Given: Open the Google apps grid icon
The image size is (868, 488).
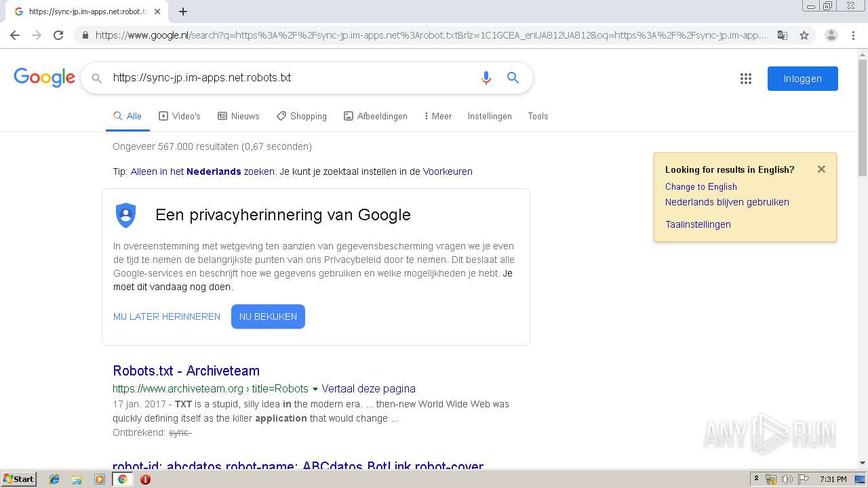Looking at the screenshot, I should pyautogui.click(x=746, y=79).
